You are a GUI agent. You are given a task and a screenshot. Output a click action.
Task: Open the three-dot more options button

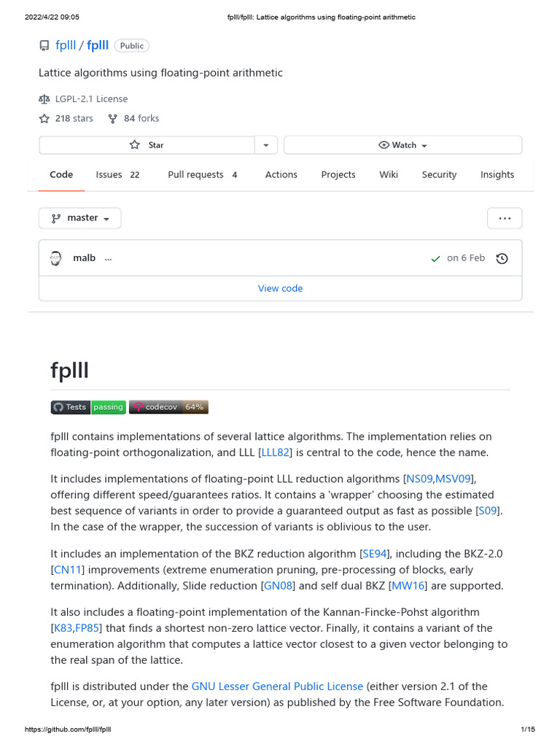click(505, 218)
